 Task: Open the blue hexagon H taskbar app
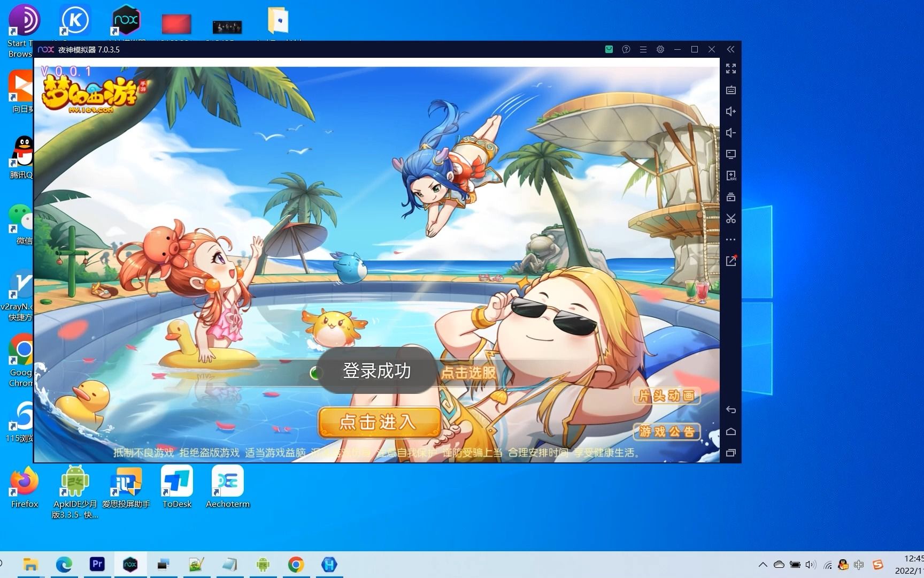329,565
